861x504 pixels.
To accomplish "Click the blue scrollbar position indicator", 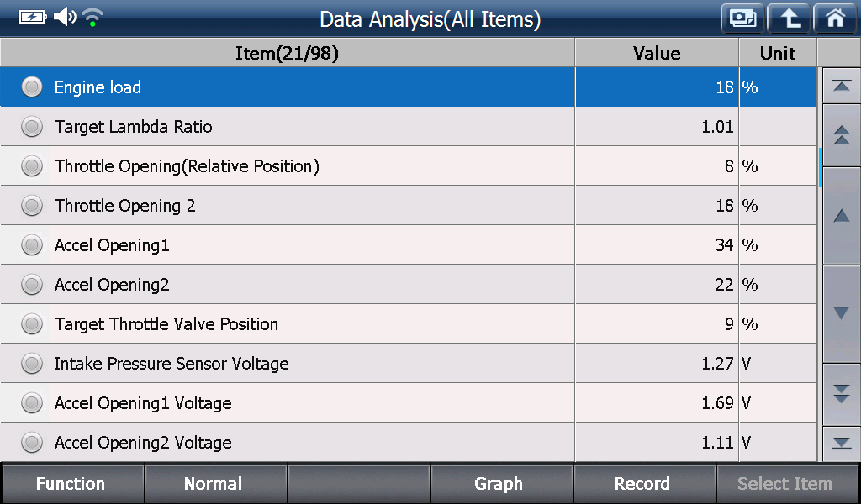I will click(821, 167).
